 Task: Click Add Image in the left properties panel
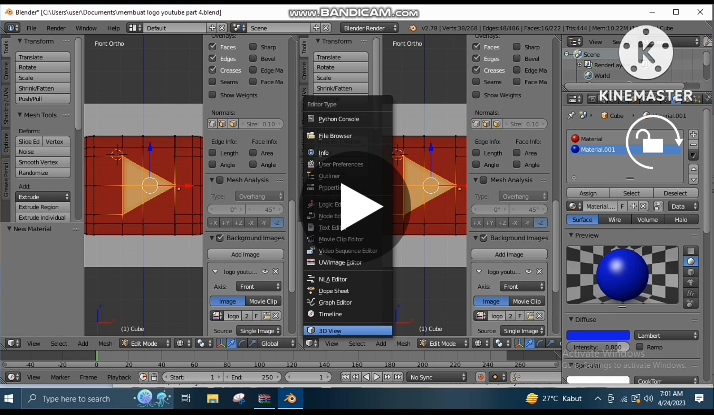point(245,255)
